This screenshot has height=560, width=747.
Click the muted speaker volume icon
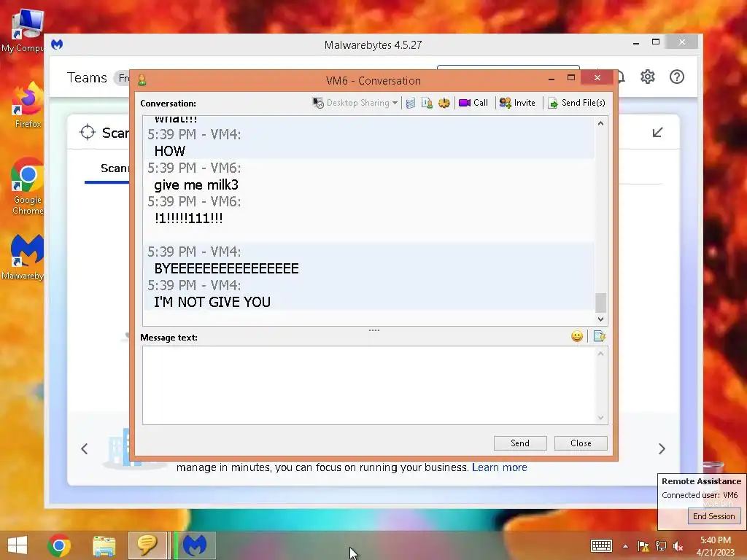click(x=678, y=546)
